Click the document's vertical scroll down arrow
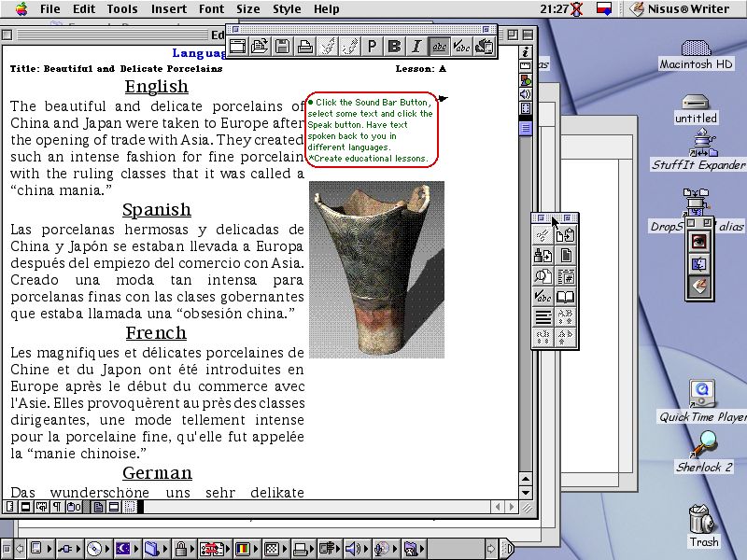Viewport: 747px width, 560px height. 526,493
